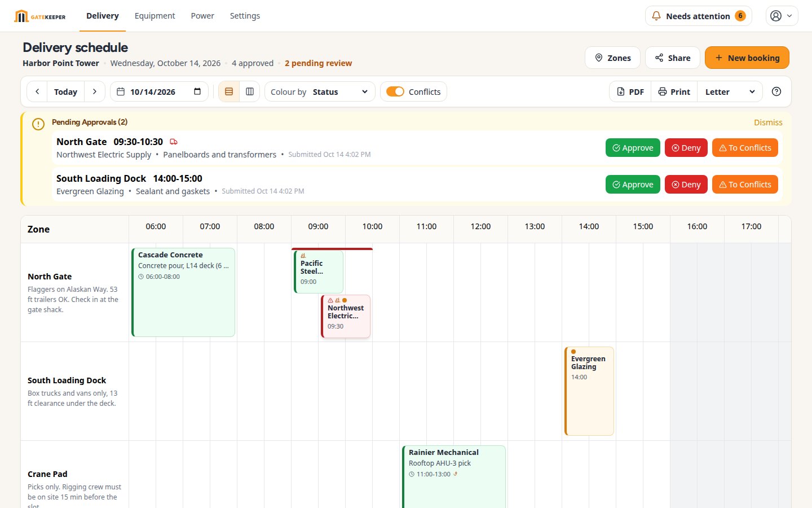The image size is (812, 508).
Task: Create a New booking
Action: click(747, 58)
